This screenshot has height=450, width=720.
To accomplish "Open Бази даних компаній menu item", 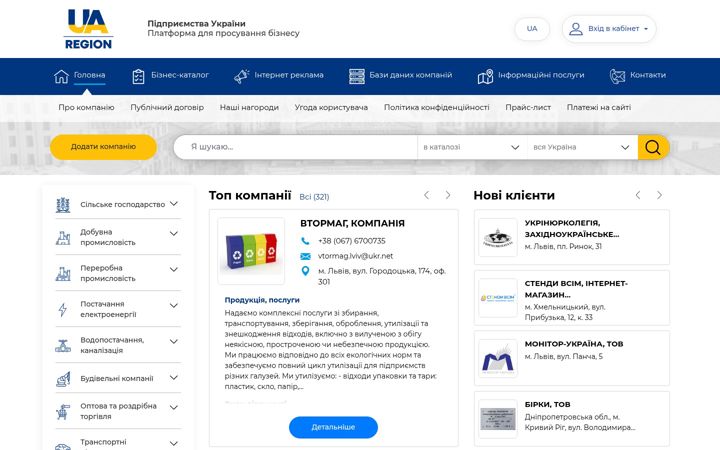I will [x=411, y=75].
